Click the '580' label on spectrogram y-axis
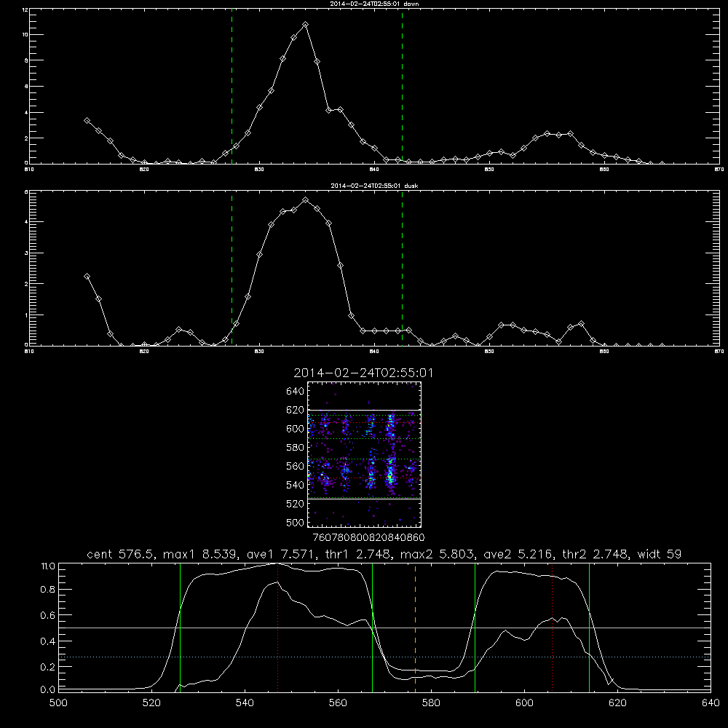This screenshot has width=728, height=728. click(x=296, y=448)
